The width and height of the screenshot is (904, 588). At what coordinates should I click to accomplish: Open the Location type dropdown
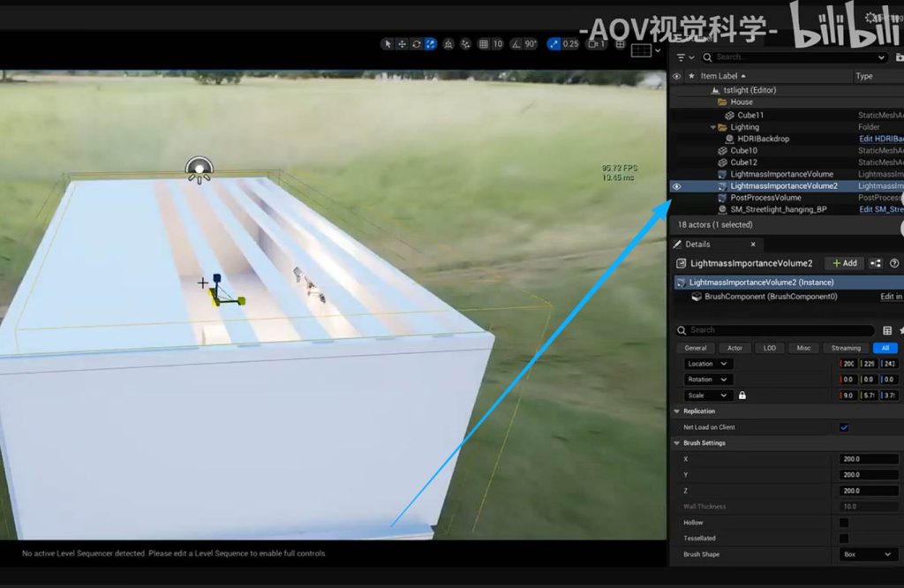(x=709, y=364)
